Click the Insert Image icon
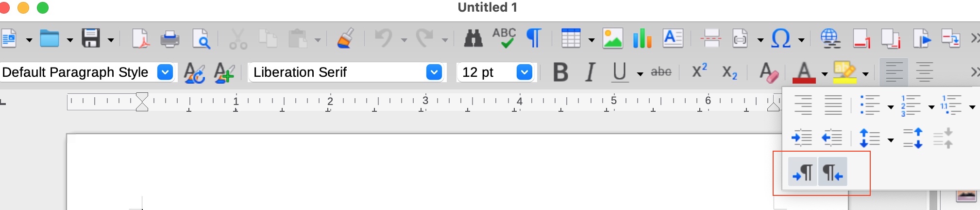 tap(612, 38)
